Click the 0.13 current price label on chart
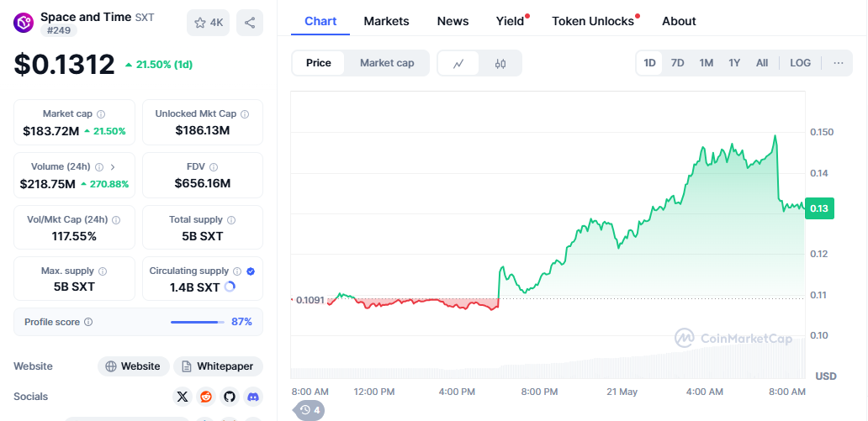Screen dimensions: 868x421 point(819,208)
